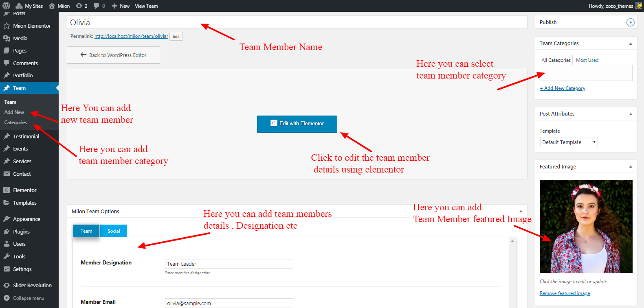Collapse the Team Categories panel

pos(631,44)
